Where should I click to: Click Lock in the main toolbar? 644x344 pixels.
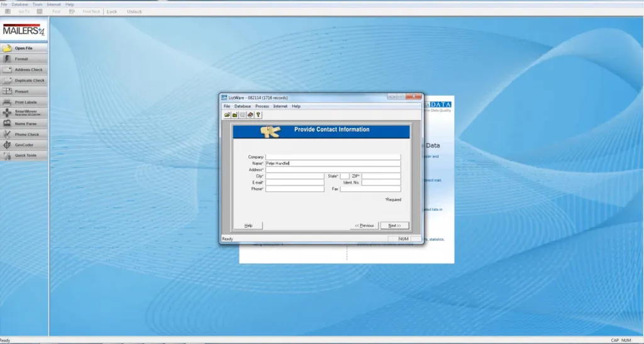click(112, 11)
